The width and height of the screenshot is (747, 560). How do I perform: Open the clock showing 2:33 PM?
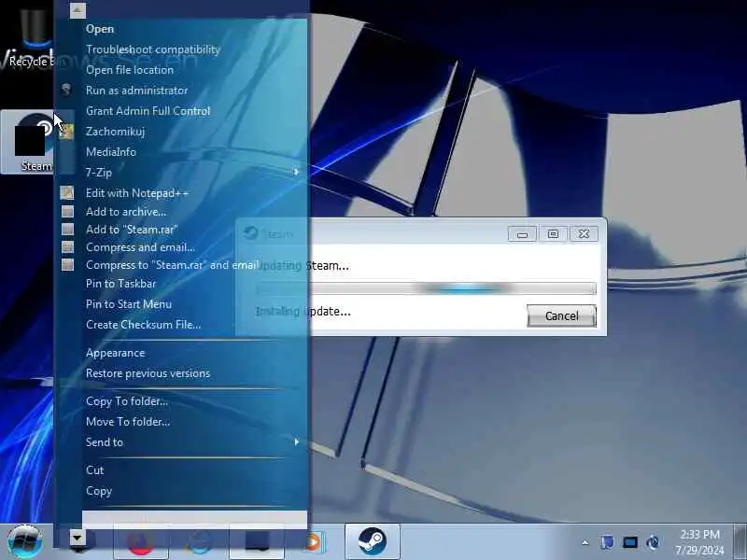coord(699,542)
